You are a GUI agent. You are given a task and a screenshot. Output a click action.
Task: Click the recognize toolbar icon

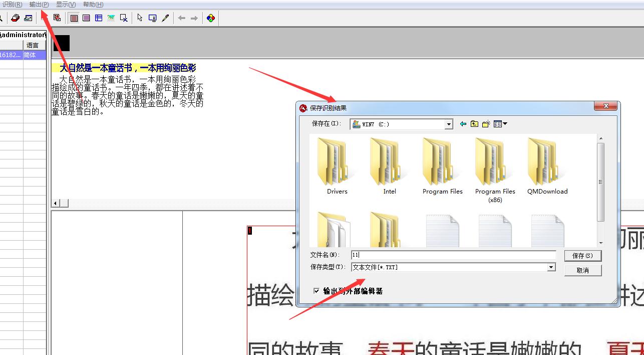click(57, 18)
